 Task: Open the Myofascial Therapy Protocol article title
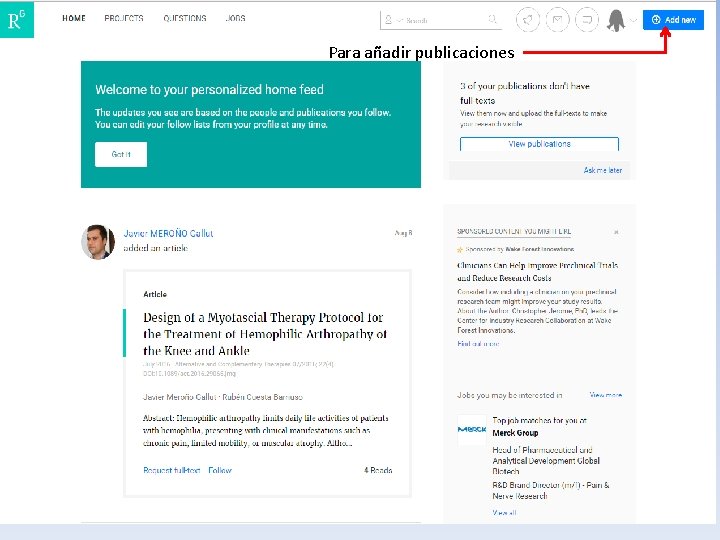[265, 334]
